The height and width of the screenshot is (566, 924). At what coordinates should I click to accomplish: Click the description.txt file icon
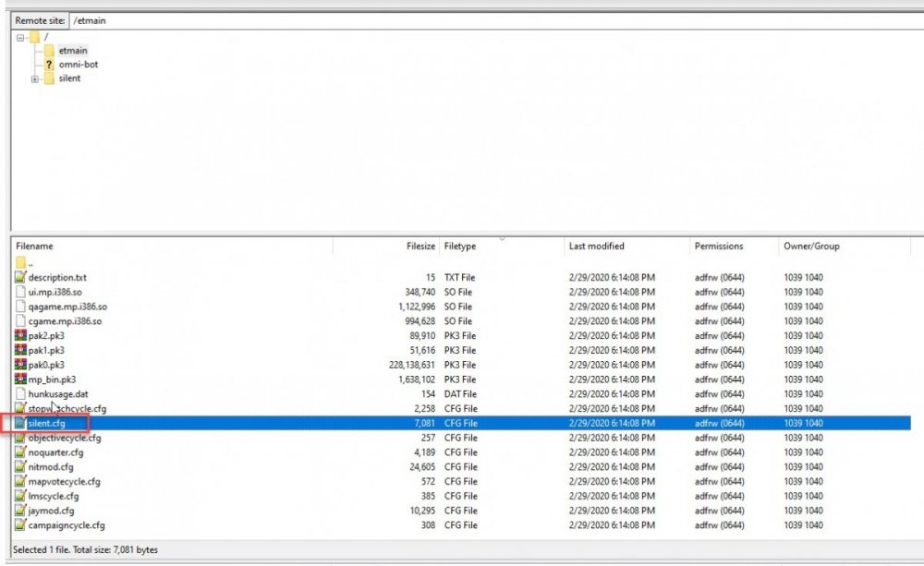tap(20, 277)
